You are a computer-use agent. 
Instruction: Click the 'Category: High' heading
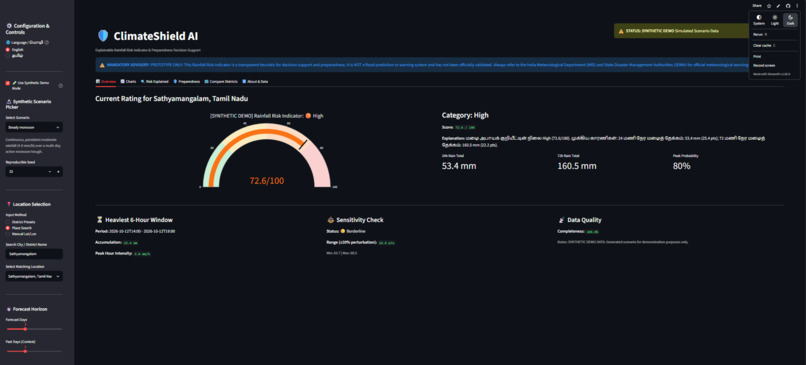click(465, 115)
